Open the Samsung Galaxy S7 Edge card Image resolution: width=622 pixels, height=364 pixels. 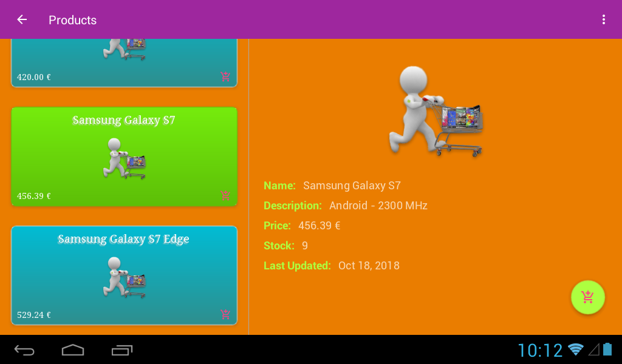pyautogui.click(x=124, y=275)
